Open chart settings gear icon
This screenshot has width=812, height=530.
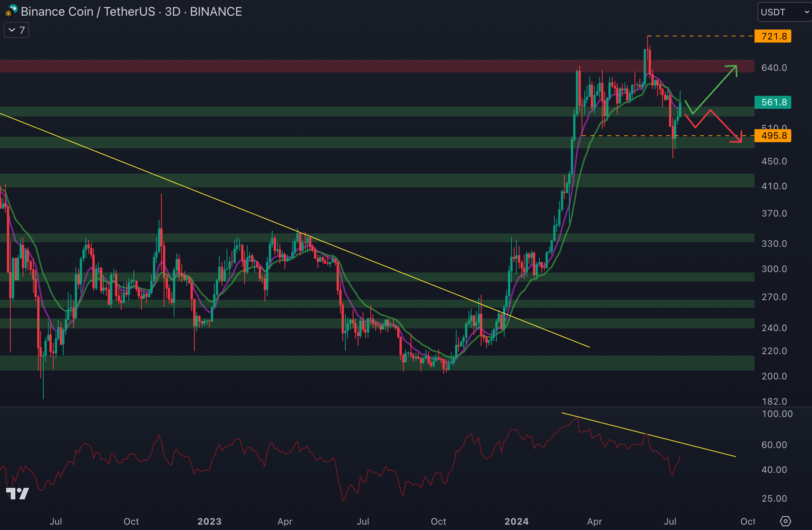click(x=785, y=521)
